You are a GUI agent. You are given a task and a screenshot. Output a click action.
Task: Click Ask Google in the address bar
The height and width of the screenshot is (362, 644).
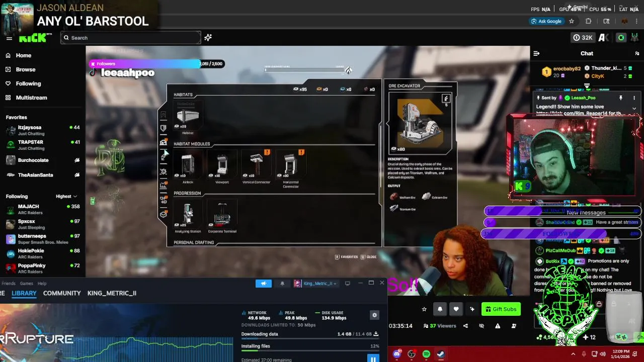[x=545, y=21]
